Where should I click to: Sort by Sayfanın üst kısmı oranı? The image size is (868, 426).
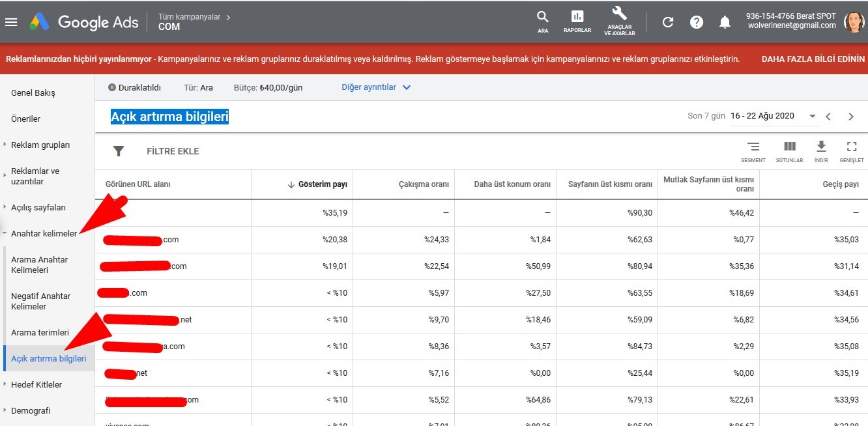coord(610,184)
